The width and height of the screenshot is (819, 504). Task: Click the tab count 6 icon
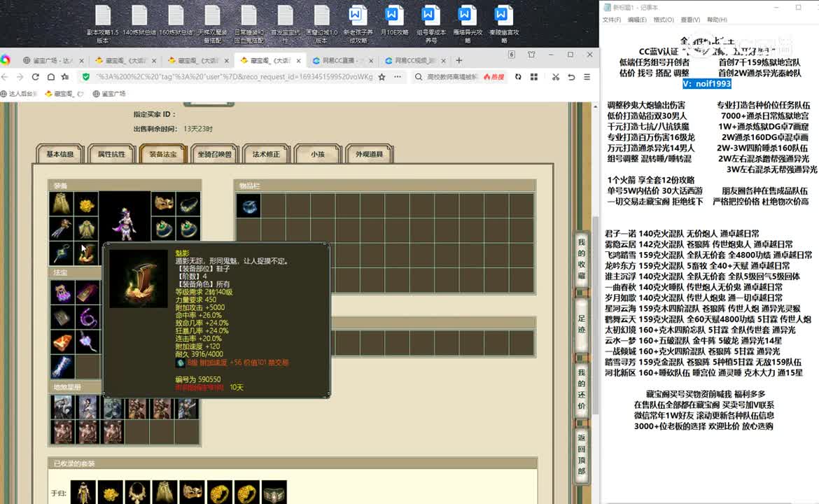[512, 55]
